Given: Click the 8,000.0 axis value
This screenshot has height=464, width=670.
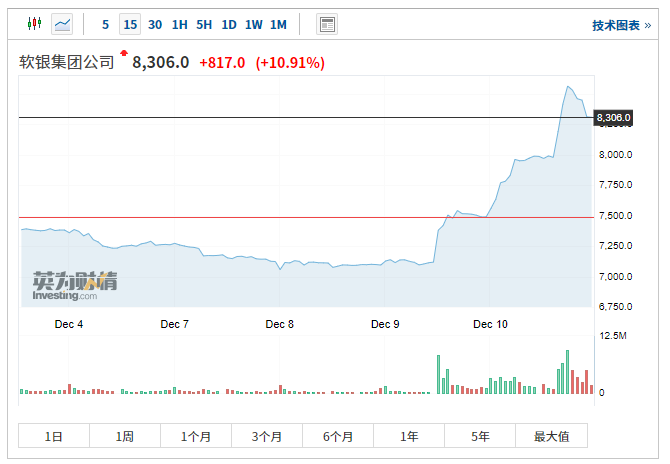Looking at the screenshot, I should (615, 155).
